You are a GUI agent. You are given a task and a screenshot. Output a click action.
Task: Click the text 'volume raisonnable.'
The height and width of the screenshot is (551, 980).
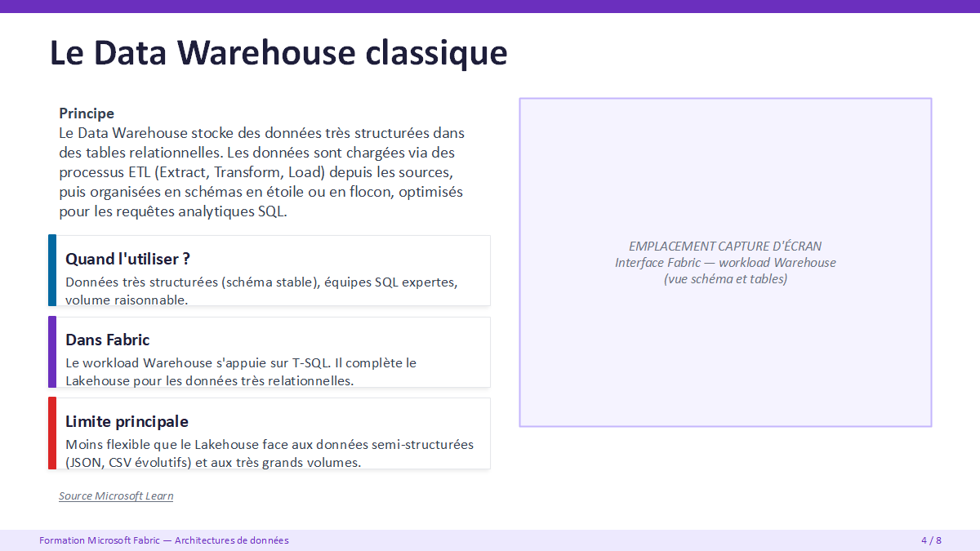click(127, 300)
